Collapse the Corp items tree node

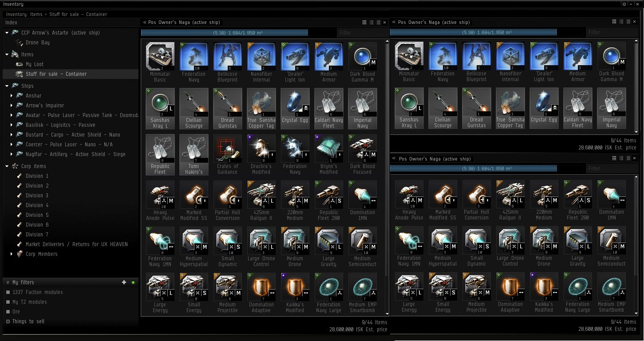(7, 166)
